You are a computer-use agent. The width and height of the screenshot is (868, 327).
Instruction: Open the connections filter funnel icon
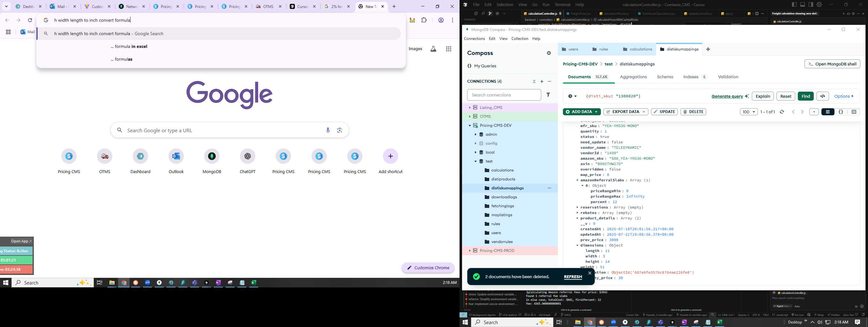pyautogui.click(x=548, y=95)
